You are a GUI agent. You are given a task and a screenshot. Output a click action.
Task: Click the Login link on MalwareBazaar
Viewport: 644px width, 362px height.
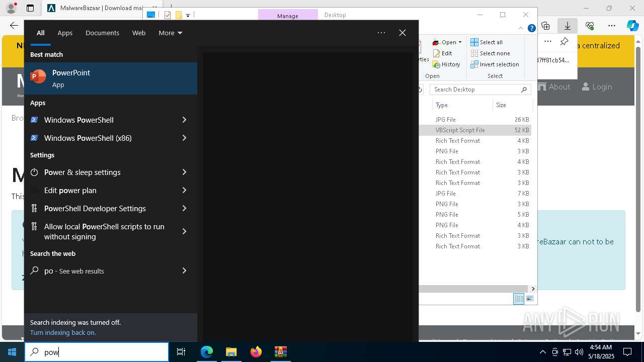(x=597, y=87)
